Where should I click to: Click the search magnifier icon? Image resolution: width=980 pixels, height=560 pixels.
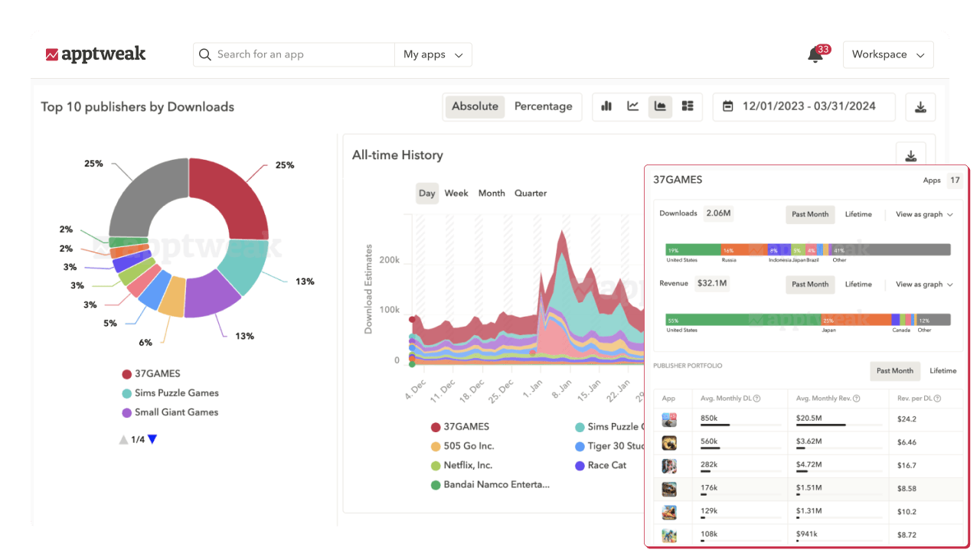(204, 54)
